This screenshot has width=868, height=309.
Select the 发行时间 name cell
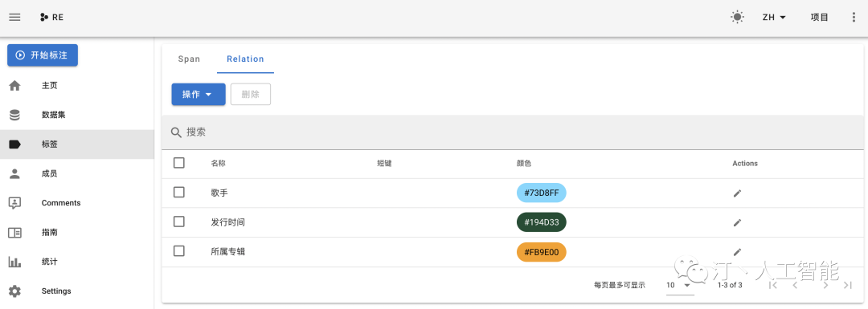(x=227, y=222)
